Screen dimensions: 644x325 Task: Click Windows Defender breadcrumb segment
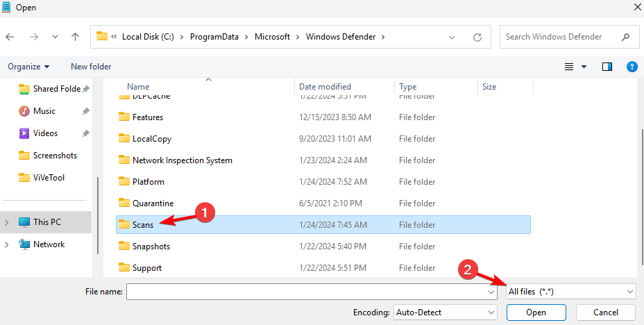[341, 37]
